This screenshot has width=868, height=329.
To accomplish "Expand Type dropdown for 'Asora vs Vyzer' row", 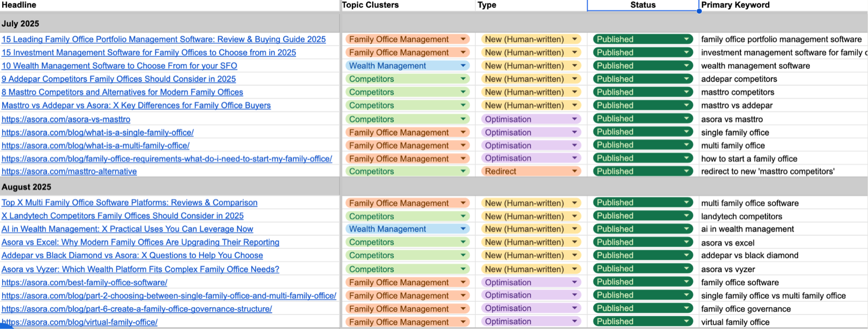I will 575,269.
